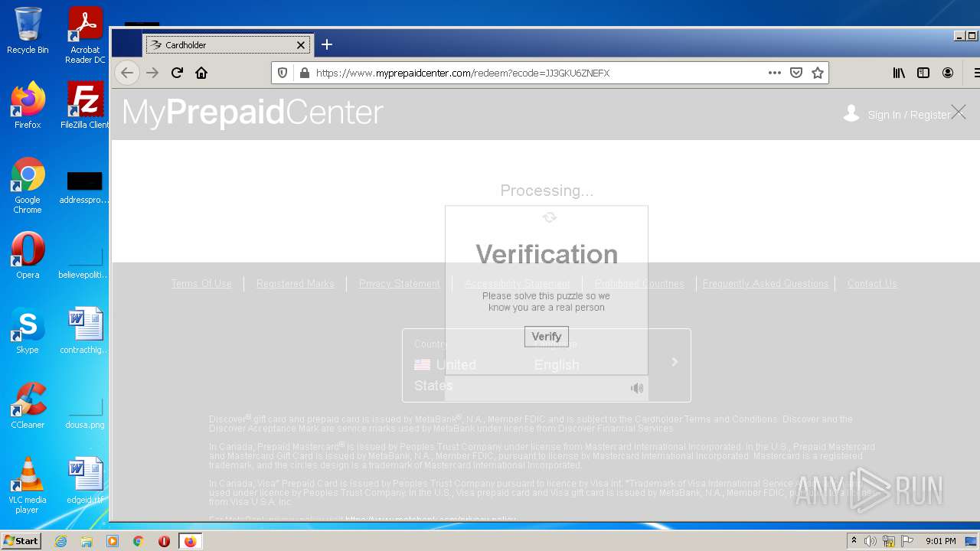Open Action Center flag tray icon
Image resolution: width=980 pixels, height=551 pixels.
[907, 541]
